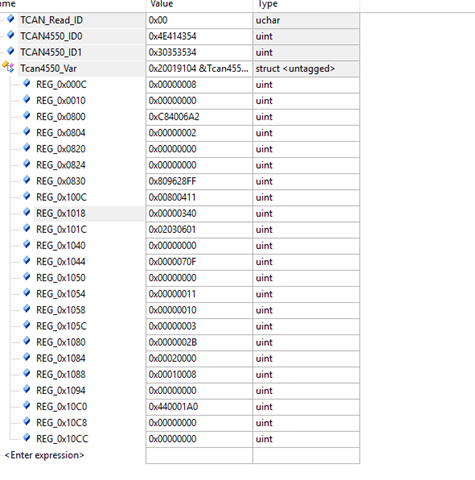The width and height of the screenshot is (475, 480).
Task: Click the 0x00 value of TCAN_Read_ID
Action: 158,20
